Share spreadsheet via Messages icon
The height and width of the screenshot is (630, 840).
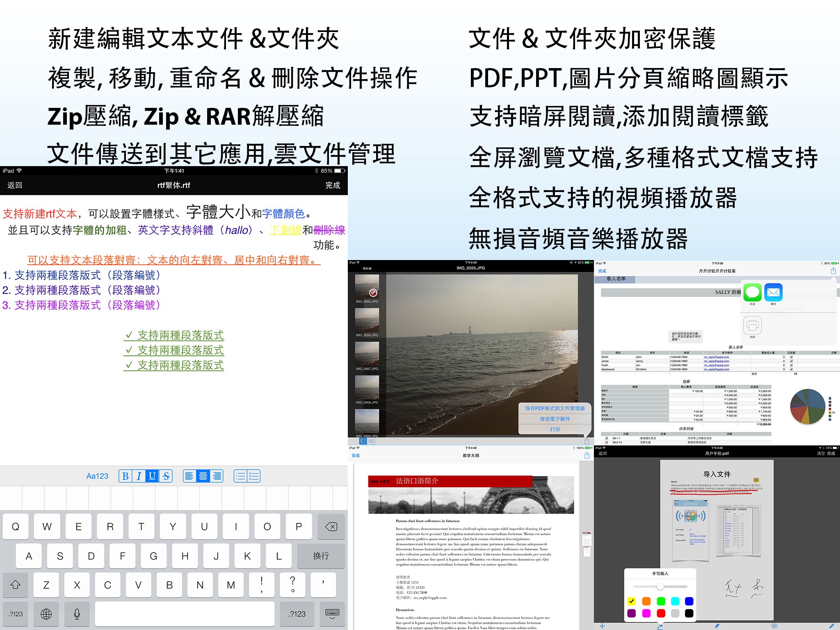click(752, 292)
